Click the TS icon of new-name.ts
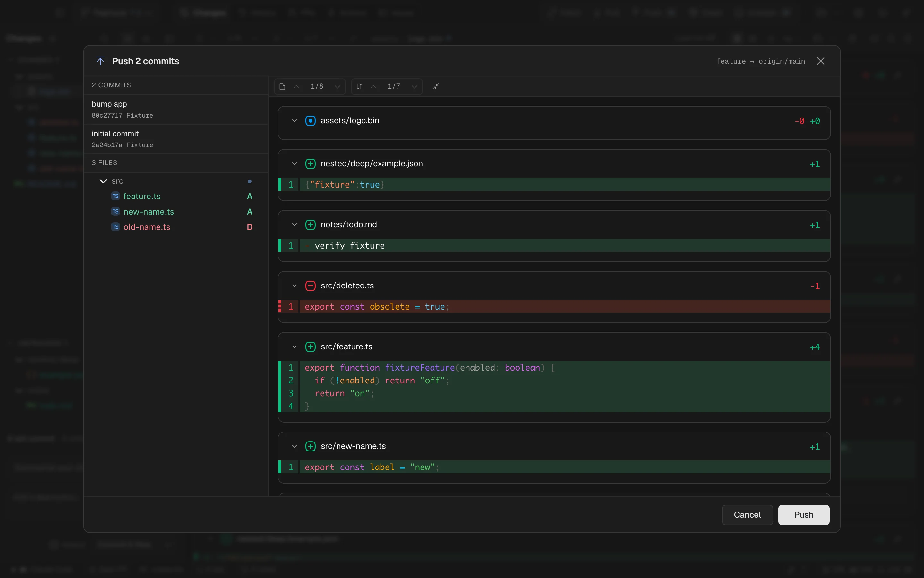 pyautogui.click(x=115, y=211)
